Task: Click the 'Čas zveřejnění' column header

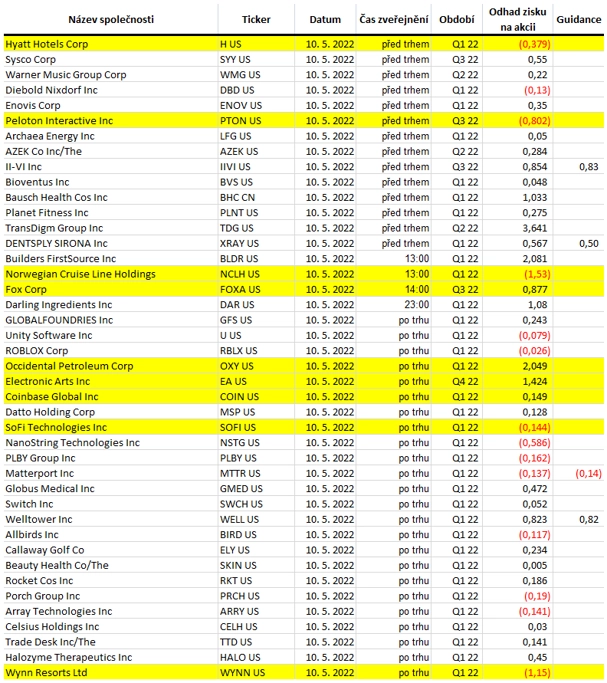Action: coord(394,20)
